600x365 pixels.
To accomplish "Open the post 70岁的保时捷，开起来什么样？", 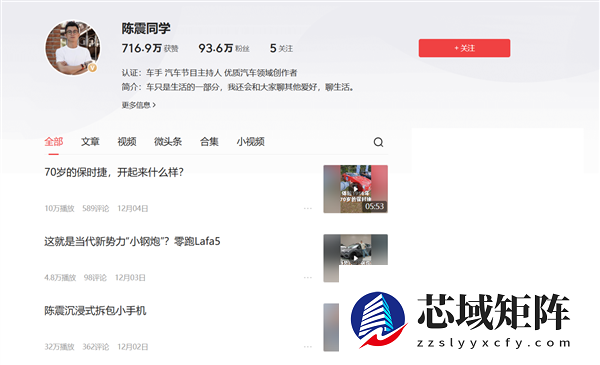I will pos(114,173).
